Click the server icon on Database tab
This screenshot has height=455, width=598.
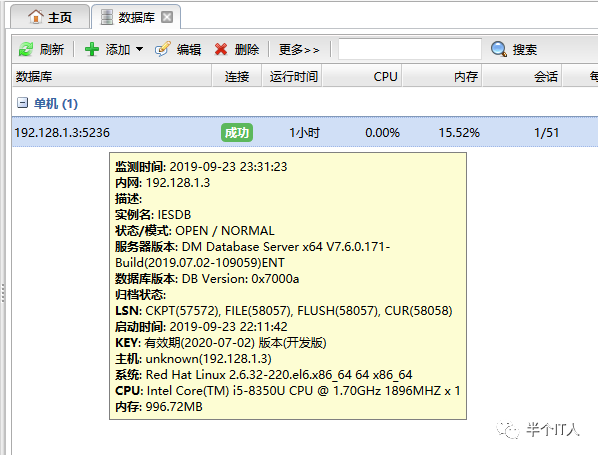[107, 17]
